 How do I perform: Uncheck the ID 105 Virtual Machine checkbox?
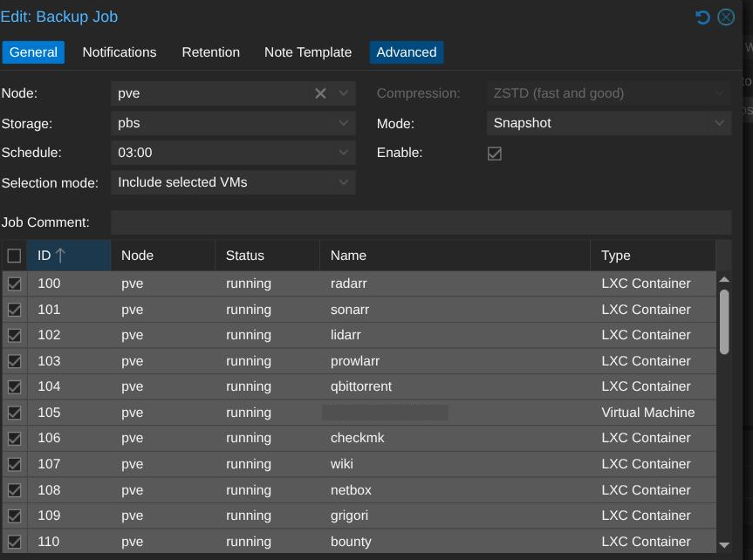point(15,413)
